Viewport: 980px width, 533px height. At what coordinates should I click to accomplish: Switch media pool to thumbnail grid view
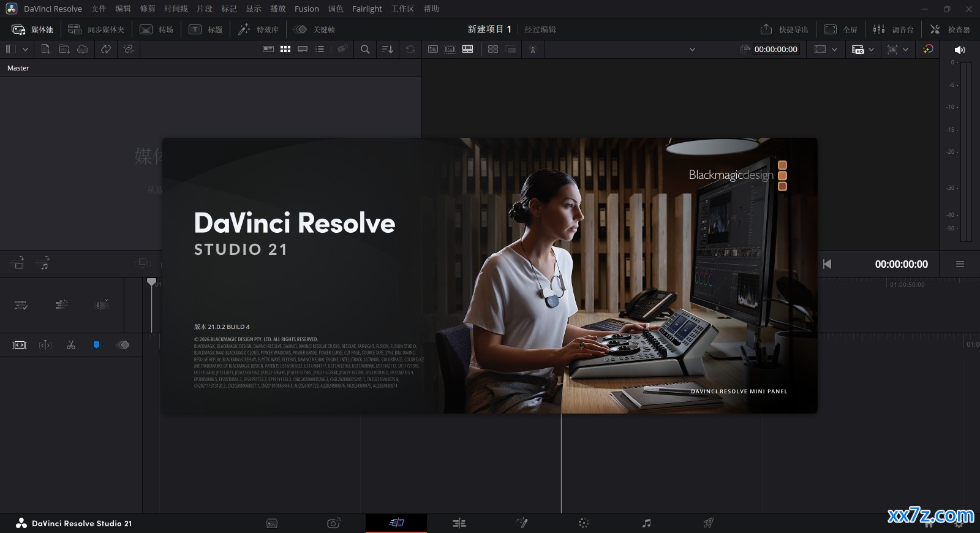tap(285, 49)
